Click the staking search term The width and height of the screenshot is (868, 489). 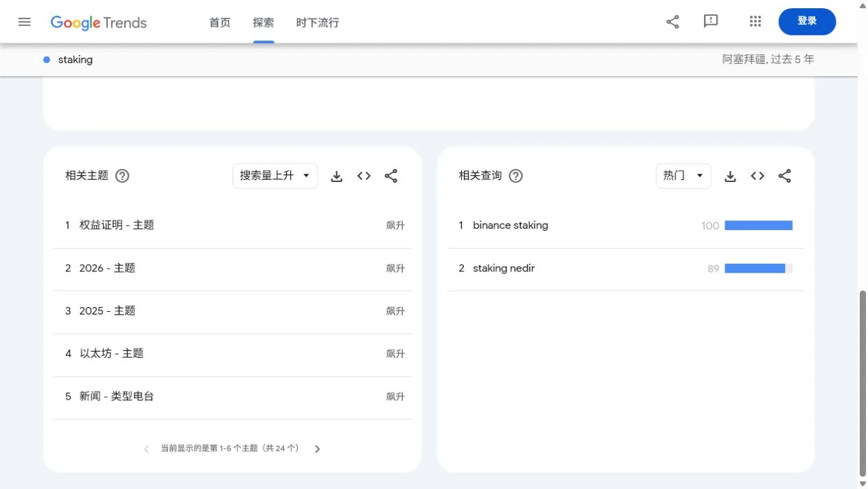75,60
